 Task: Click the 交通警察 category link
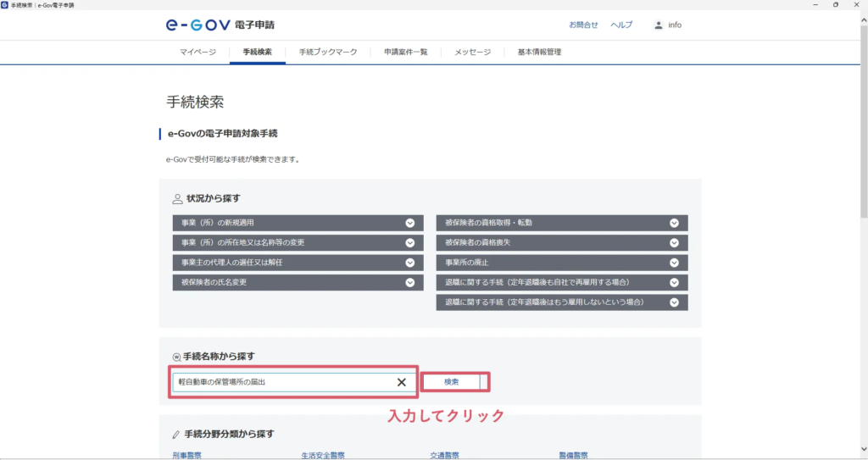click(x=444, y=455)
